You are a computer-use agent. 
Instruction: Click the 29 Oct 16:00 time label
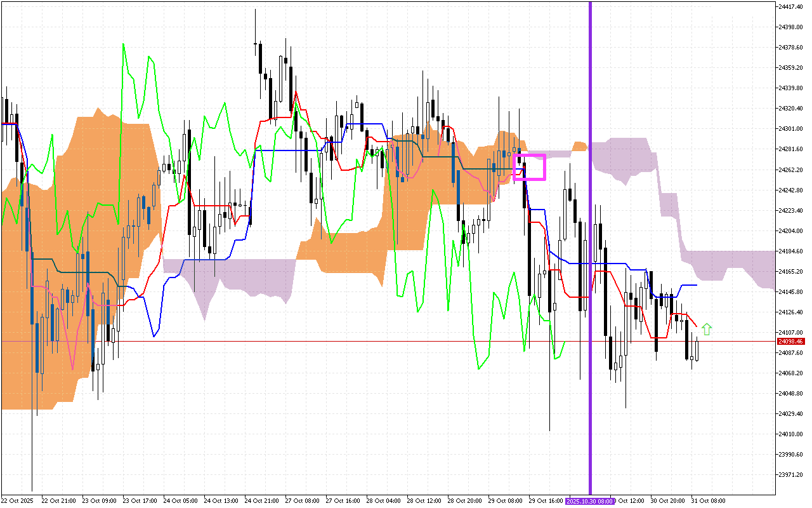(546, 501)
